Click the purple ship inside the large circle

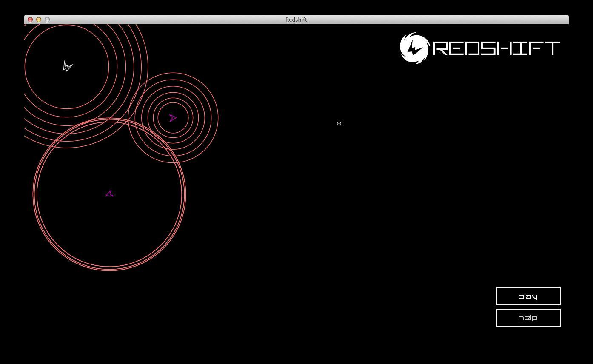110,193
